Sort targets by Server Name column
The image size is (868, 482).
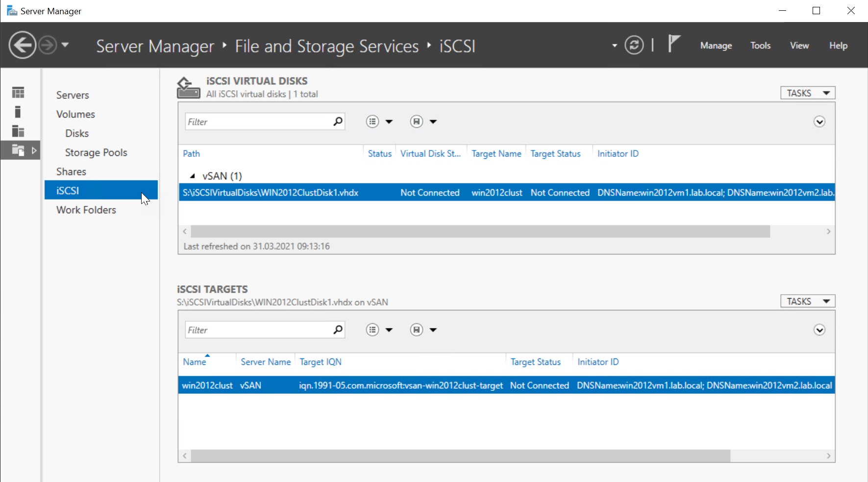(266, 362)
